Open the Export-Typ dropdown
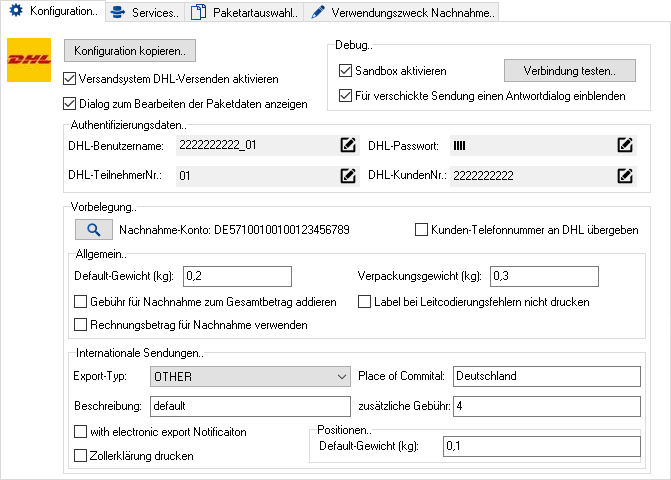This screenshot has height=480, width=671. click(x=250, y=376)
